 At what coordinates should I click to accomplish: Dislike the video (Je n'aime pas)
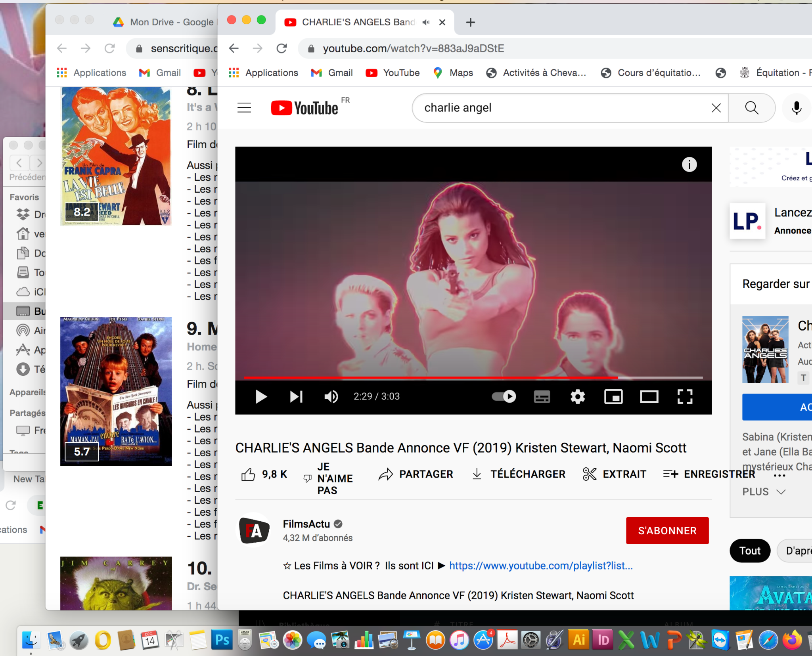[328, 478]
